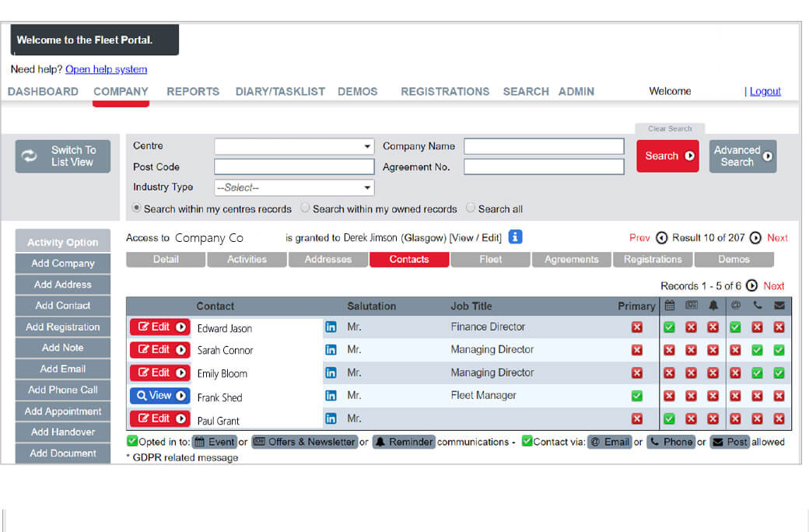Click the Clear Search button

tap(670, 128)
